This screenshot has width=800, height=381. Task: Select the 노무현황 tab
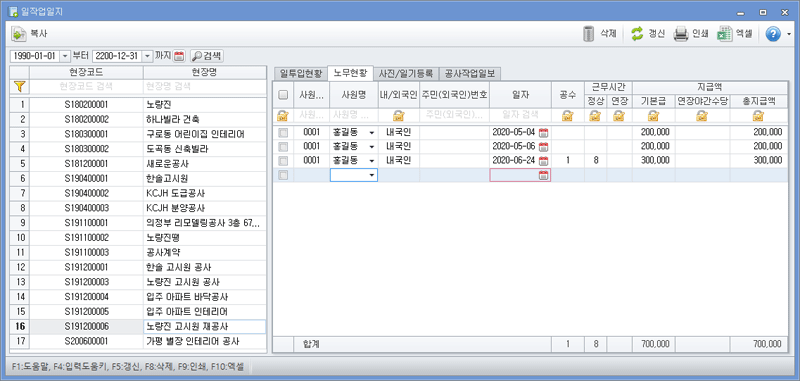[x=350, y=73]
